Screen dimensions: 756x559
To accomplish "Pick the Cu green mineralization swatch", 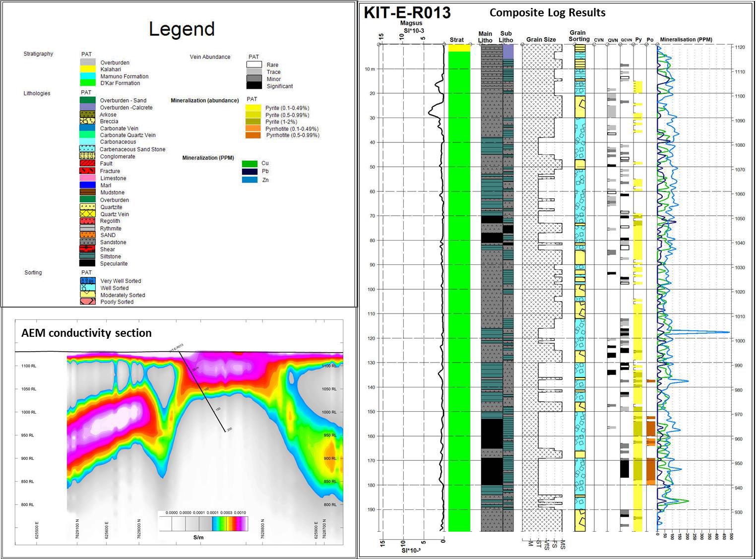I will click(250, 163).
